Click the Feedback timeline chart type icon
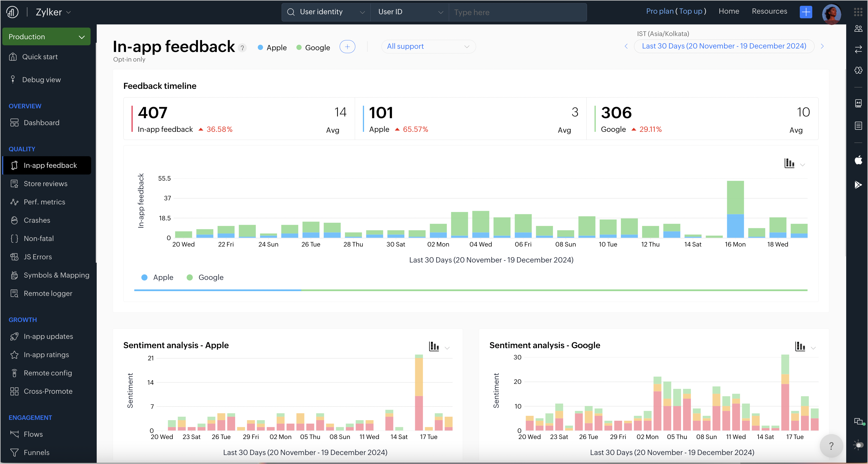868x464 pixels. click(789, 163)
